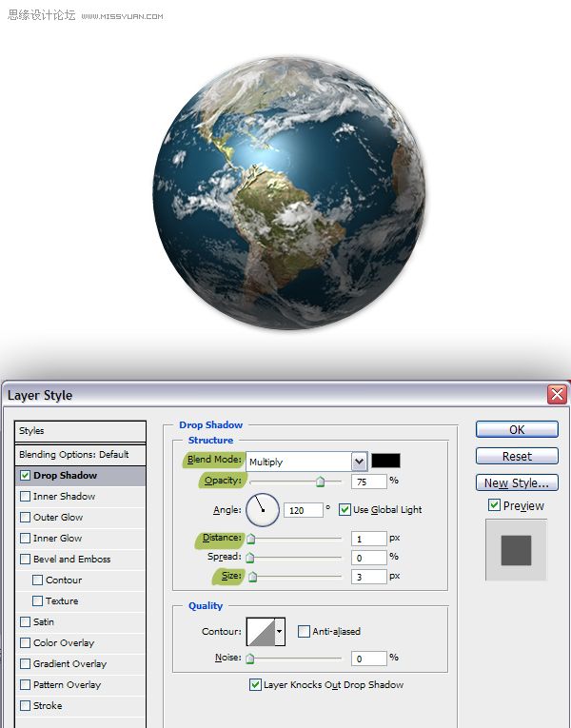Click the Opacity slider handle

[320, 482]
